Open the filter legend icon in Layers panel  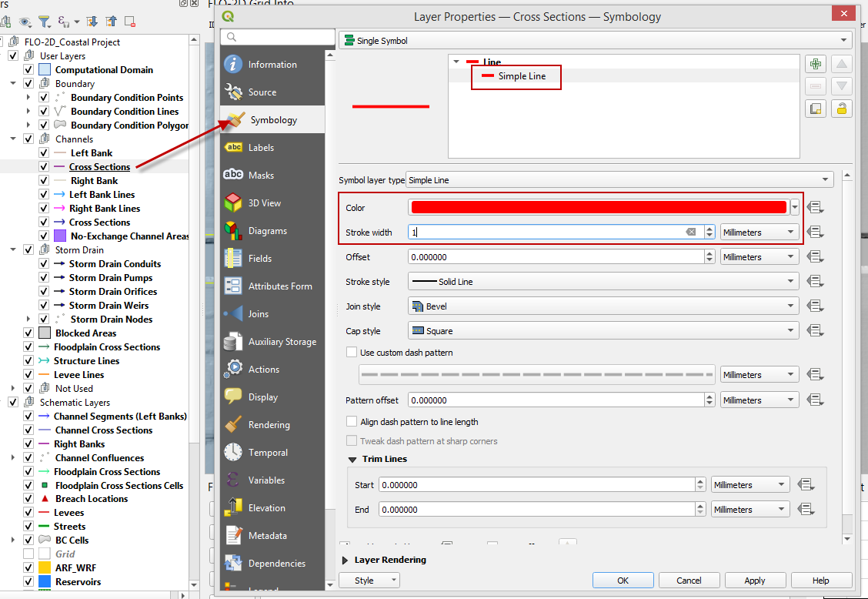click(45, 22)
